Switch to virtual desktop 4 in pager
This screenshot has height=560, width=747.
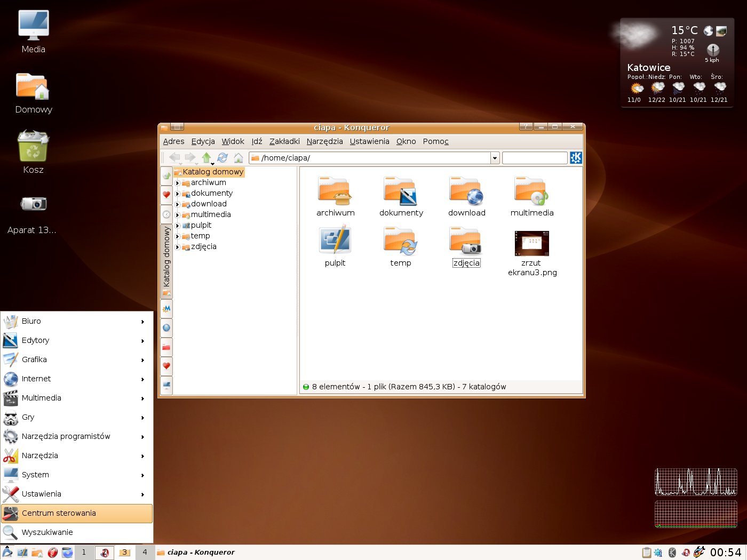pyautogui.click(x=145, y=553)
